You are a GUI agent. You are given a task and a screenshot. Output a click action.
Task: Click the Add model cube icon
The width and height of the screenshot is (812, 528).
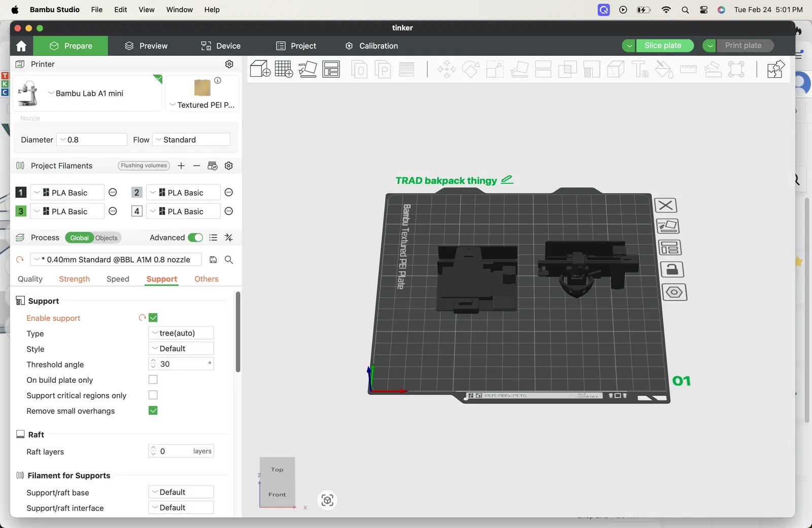260,69
